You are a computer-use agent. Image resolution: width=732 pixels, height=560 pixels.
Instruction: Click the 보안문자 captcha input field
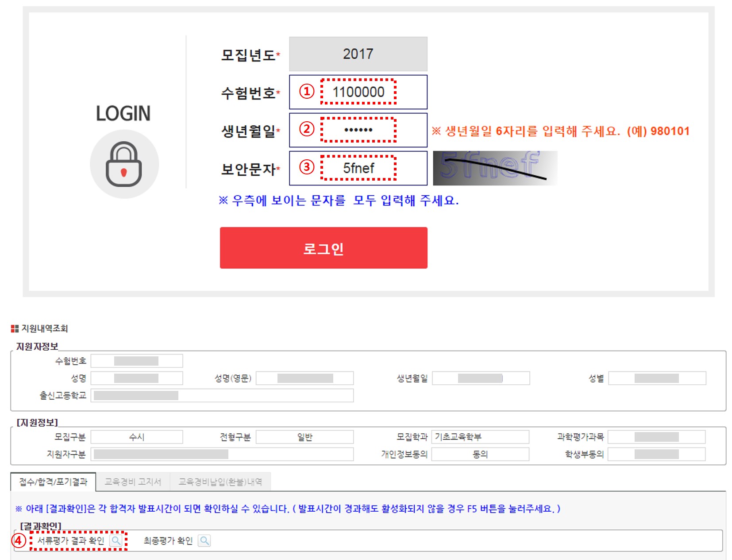358,168
